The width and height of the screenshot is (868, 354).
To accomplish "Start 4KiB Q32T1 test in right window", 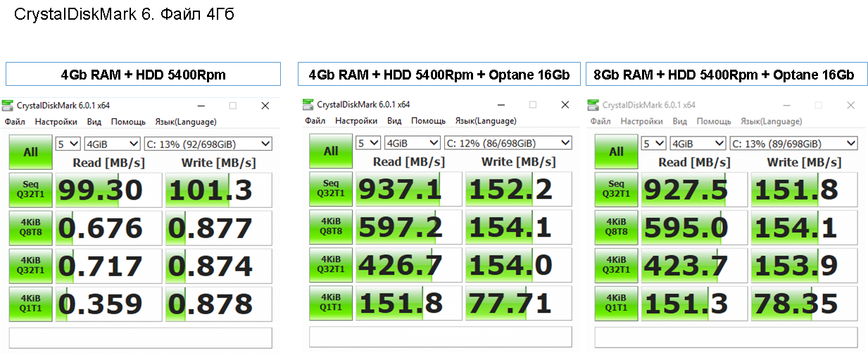I will click(x=616, y=265).
